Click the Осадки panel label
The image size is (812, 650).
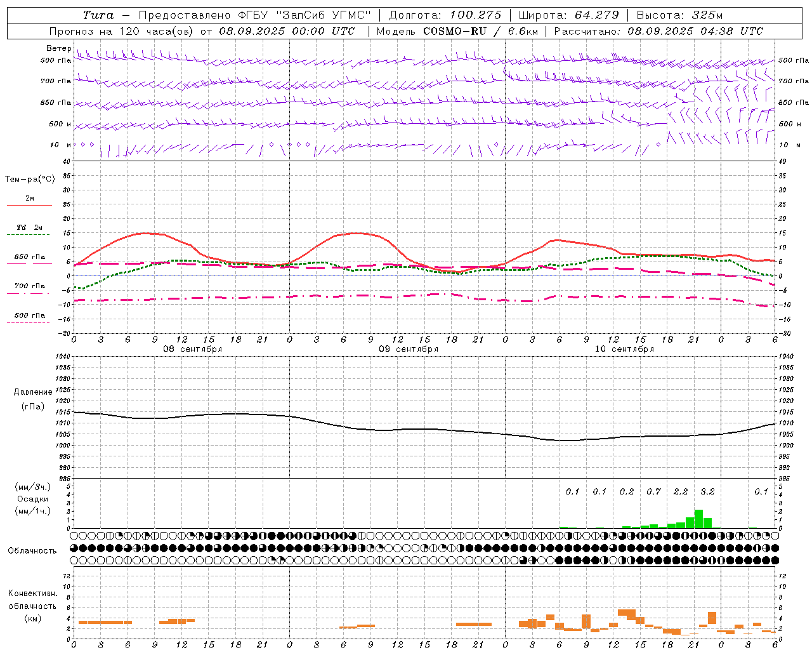33,499
